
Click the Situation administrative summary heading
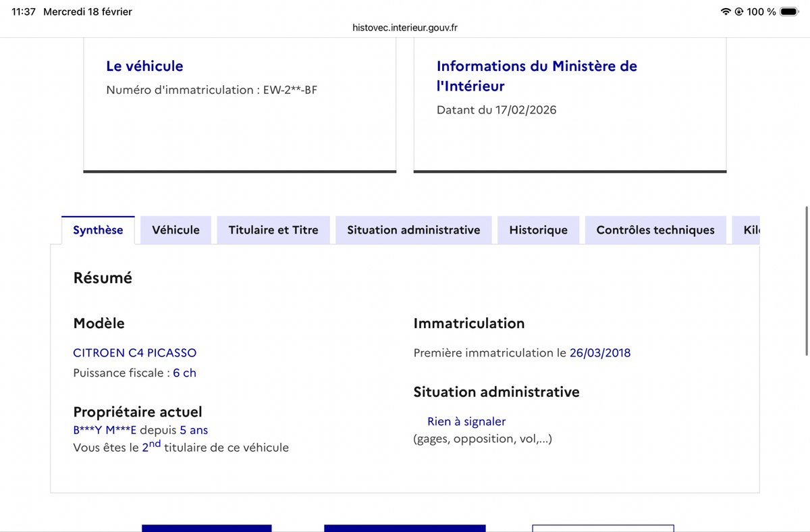click(496, 392)
